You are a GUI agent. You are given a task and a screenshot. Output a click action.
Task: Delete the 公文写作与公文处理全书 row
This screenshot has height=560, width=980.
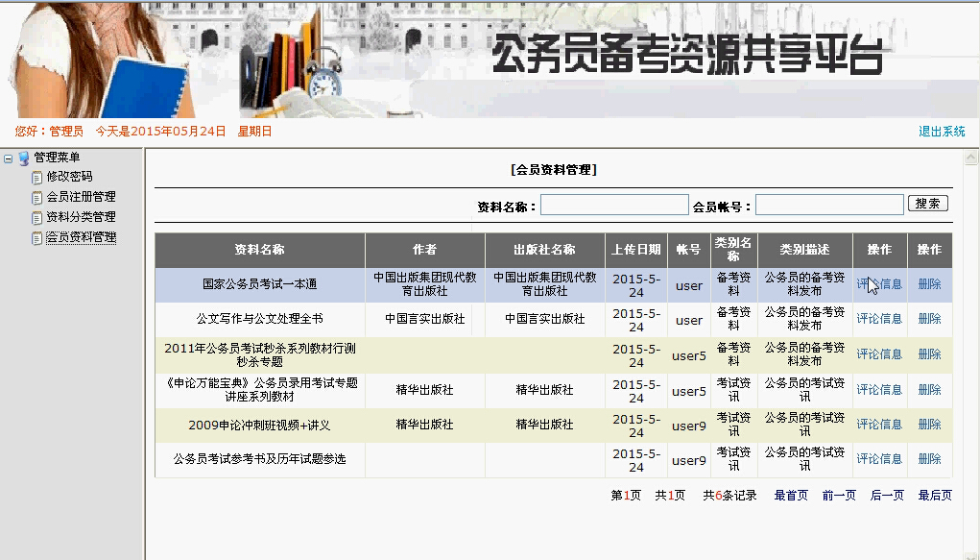[x=929, y=319]
